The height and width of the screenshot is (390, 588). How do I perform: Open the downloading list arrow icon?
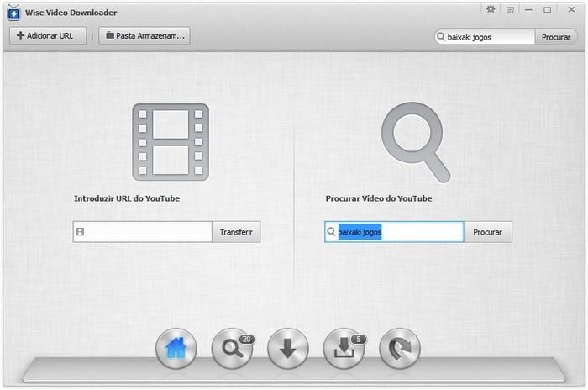pyautogui.click(x=288, y=348)
